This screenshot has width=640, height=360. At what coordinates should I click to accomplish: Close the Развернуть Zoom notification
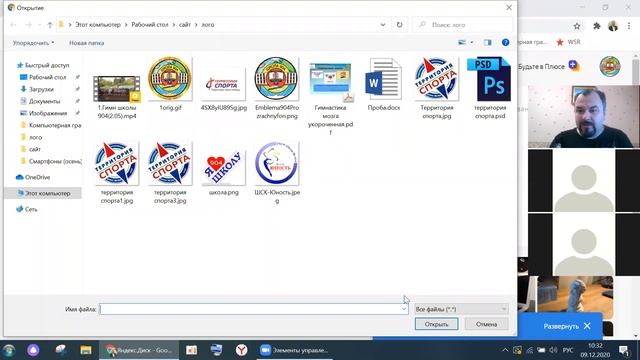pos(587,326)
